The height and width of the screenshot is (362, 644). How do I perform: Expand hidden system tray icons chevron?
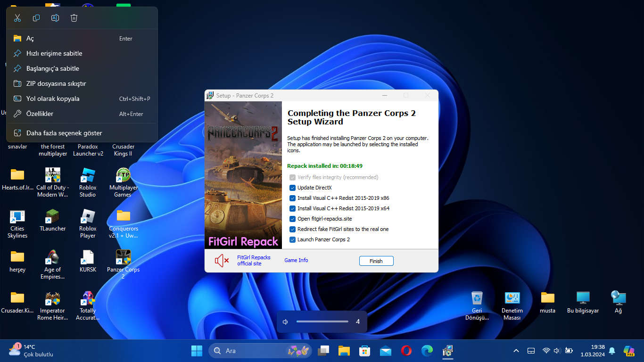click(516, 351)
